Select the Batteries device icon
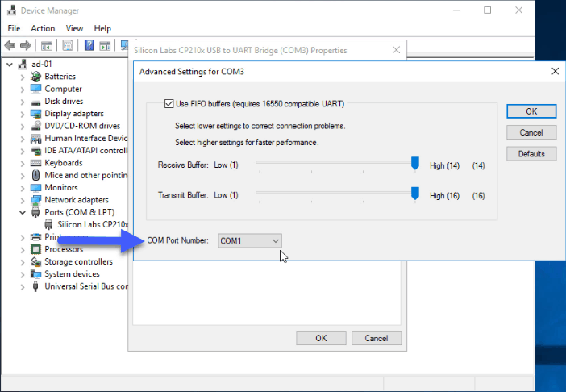This screenshot has width=566, height=392. (x=35, y=77)
